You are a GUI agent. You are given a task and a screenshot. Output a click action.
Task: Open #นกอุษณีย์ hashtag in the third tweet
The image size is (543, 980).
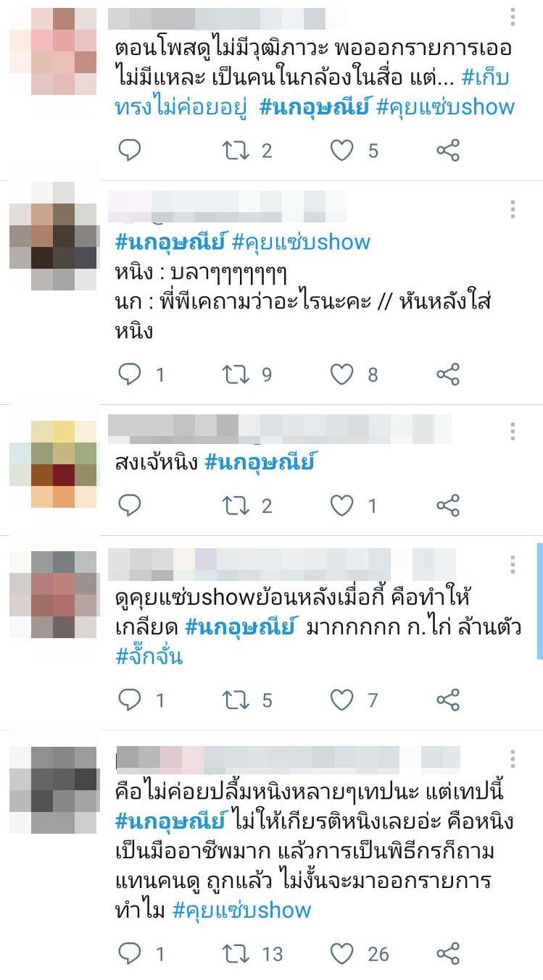tap(260, 461)
